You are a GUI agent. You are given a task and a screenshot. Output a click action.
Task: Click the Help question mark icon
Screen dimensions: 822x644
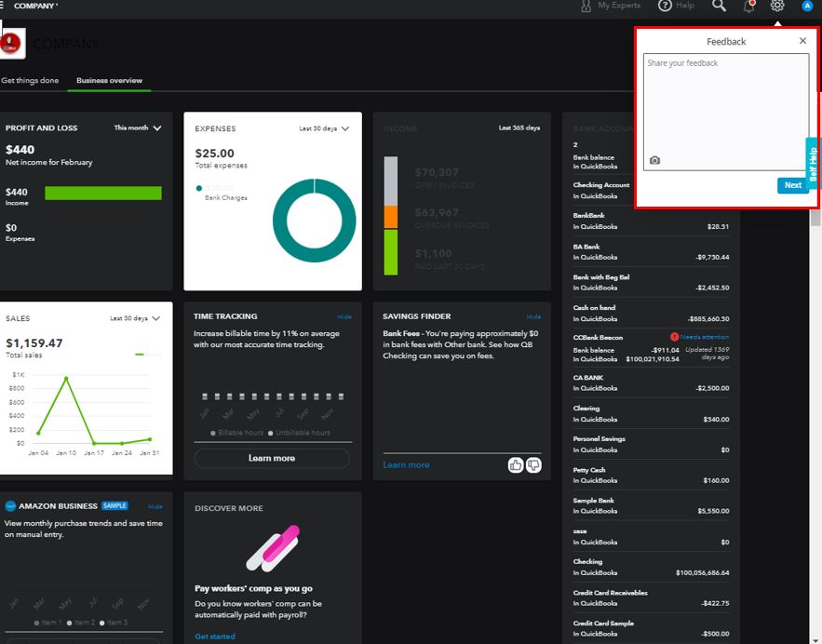coord(665,6)
